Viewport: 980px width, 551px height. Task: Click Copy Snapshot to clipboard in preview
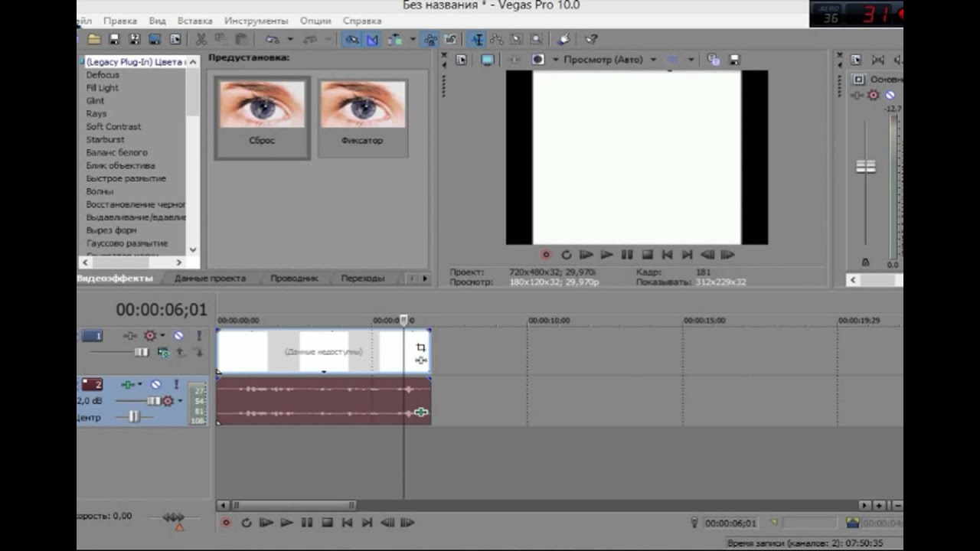click(714, 60)
